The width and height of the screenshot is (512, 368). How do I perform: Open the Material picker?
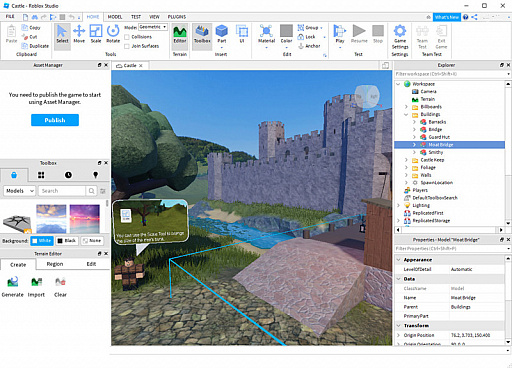click(x=266, y=34)
